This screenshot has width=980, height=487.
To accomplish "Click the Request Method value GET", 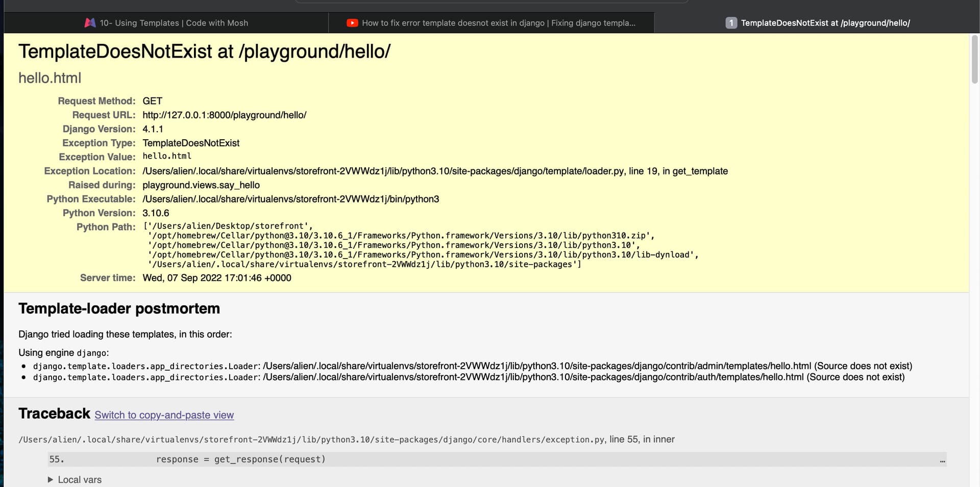I will tap(153, 101).
